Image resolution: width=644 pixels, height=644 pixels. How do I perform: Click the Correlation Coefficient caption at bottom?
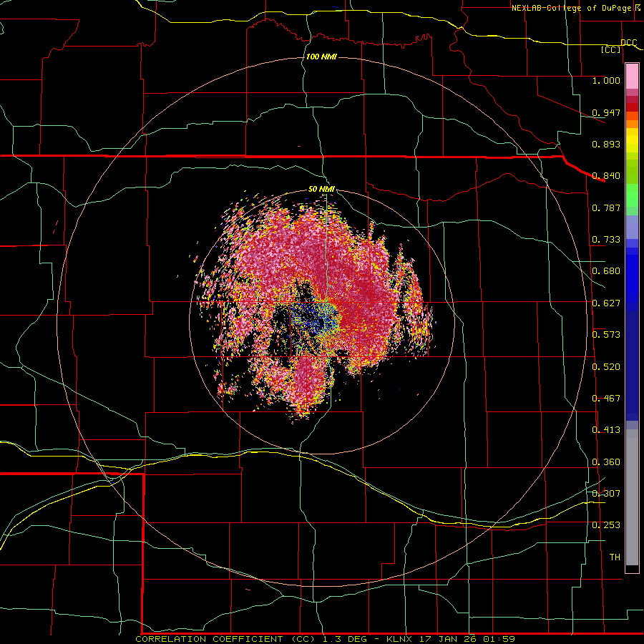point(326,639)
